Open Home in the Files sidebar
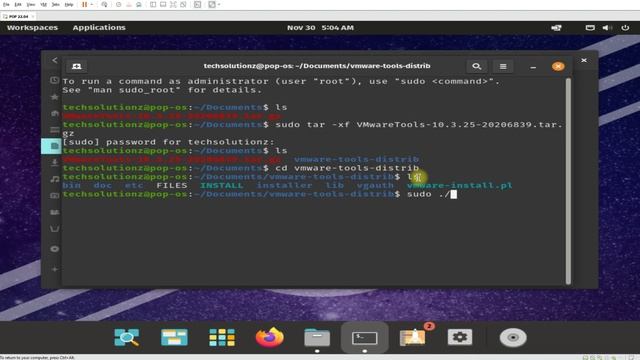Screen dimensions: 640x360 click(x=54, y=113)
